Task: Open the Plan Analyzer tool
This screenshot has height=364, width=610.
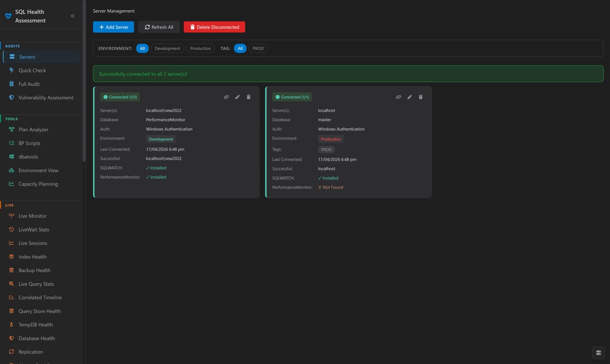Action: point(33,129)
